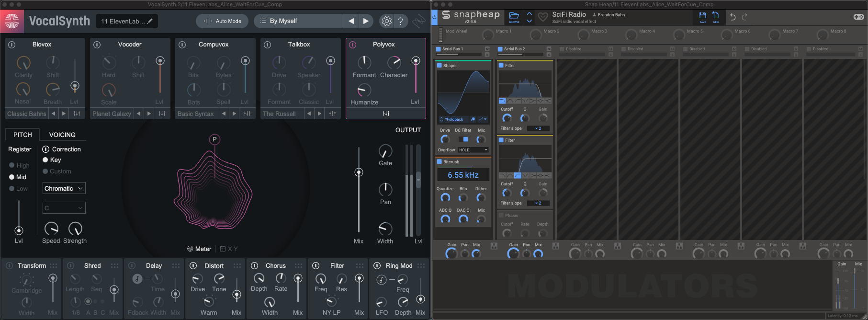Open Snap Heap preset Browse folder

514,17
